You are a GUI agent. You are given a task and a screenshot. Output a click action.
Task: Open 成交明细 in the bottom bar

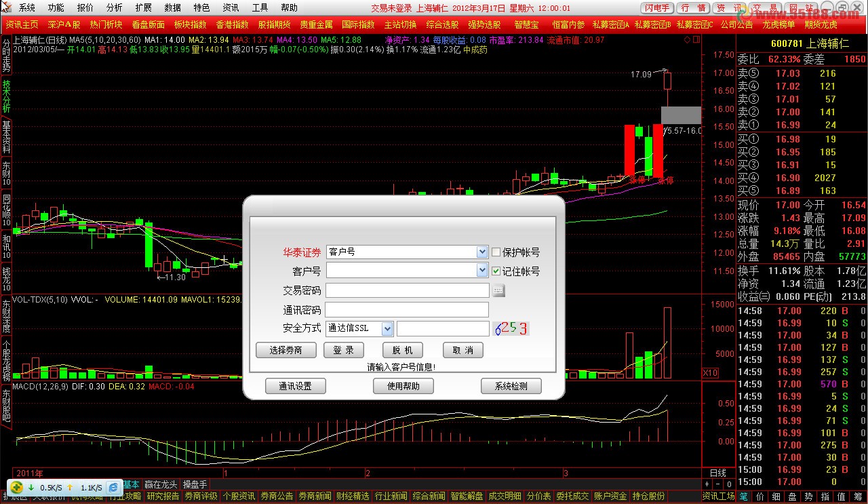(x=505, y=497)
